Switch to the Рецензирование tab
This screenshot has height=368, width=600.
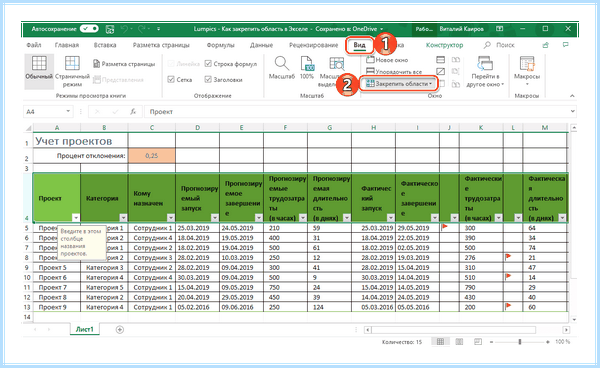coord(313,45)
